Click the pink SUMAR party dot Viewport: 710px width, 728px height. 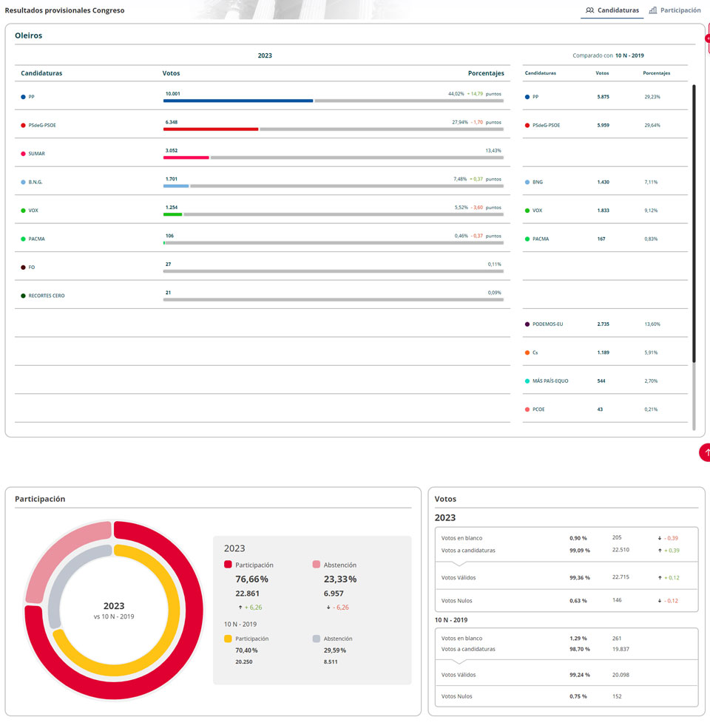tap(23, 154)
